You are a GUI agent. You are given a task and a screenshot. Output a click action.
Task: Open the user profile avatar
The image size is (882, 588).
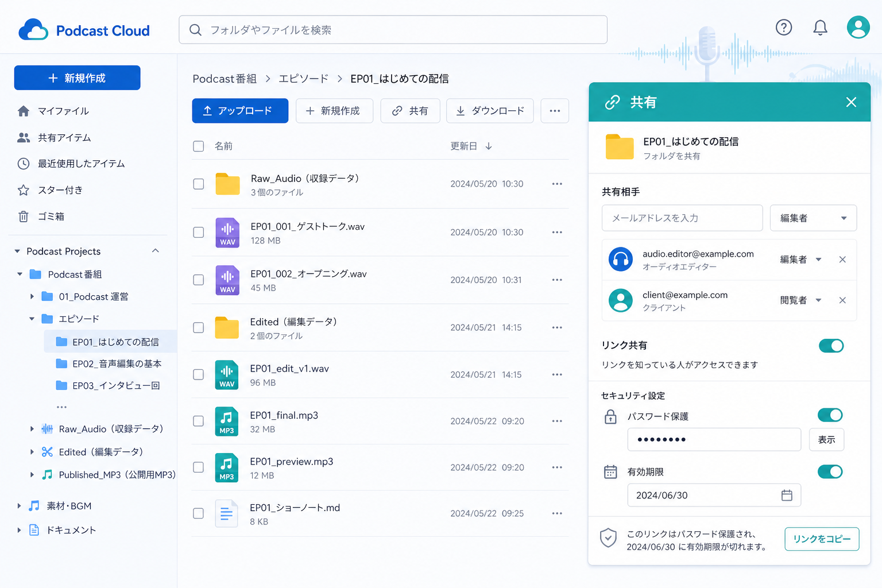(858, 28)
